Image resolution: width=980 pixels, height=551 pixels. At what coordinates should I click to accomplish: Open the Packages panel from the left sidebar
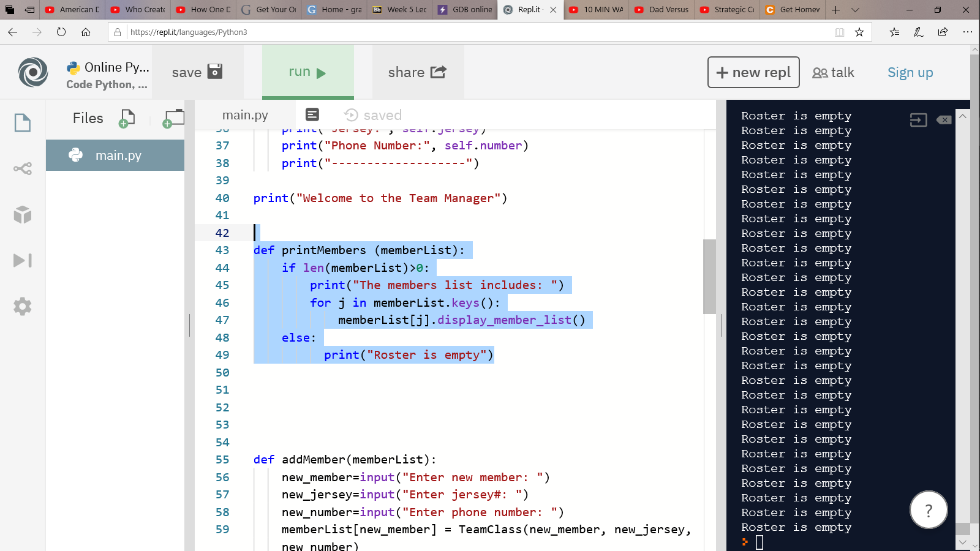23,214
